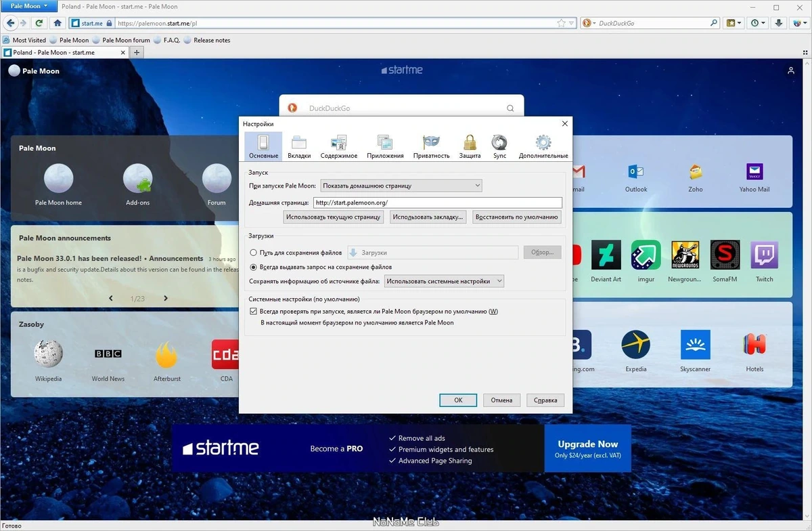Go back with the browser back arrow

[x=10, y=23]
